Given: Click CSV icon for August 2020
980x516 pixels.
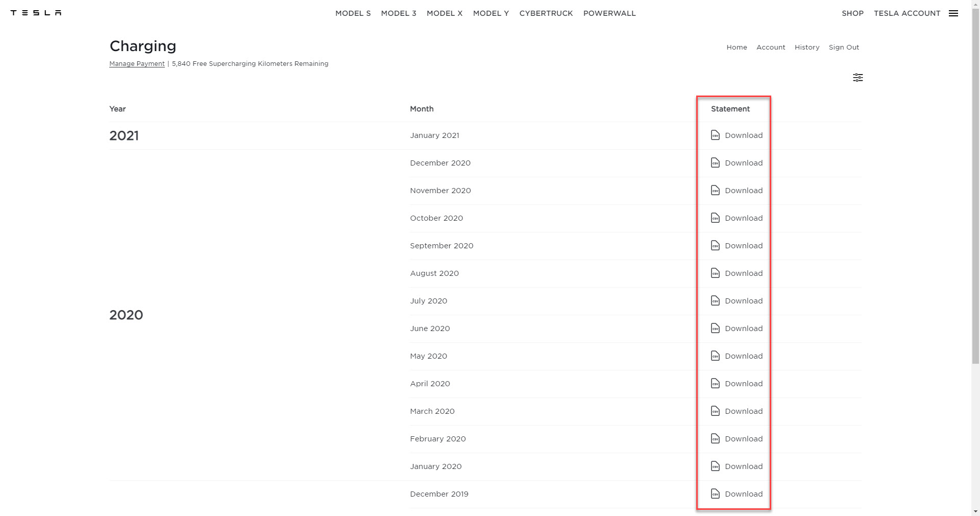Looking at the screenshot, I should (716, 273).
